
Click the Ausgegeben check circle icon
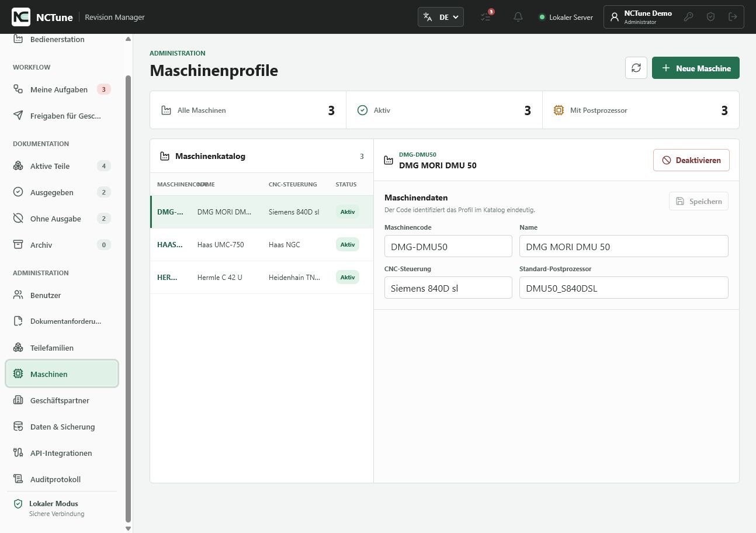pyautogui.click(x=18, y=192)
